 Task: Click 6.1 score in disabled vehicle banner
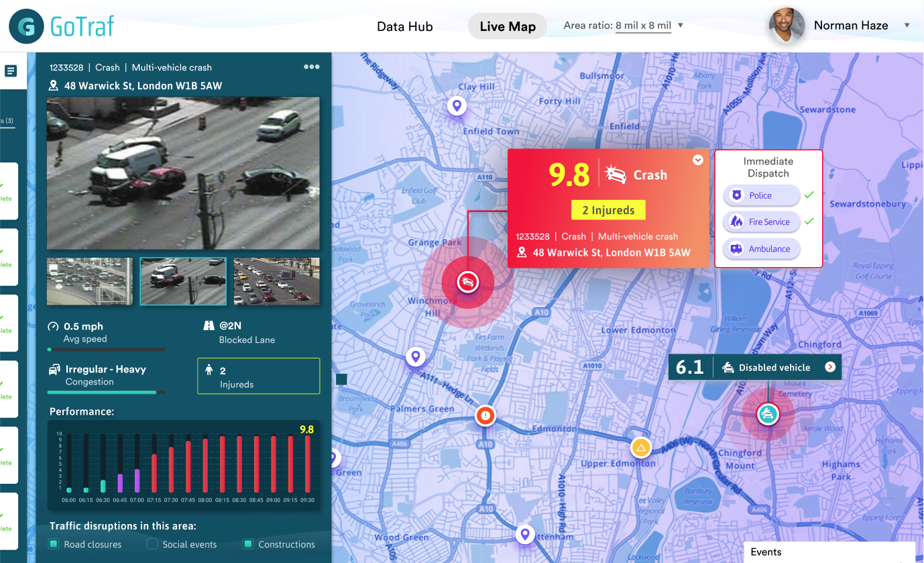tap(690, 368)
